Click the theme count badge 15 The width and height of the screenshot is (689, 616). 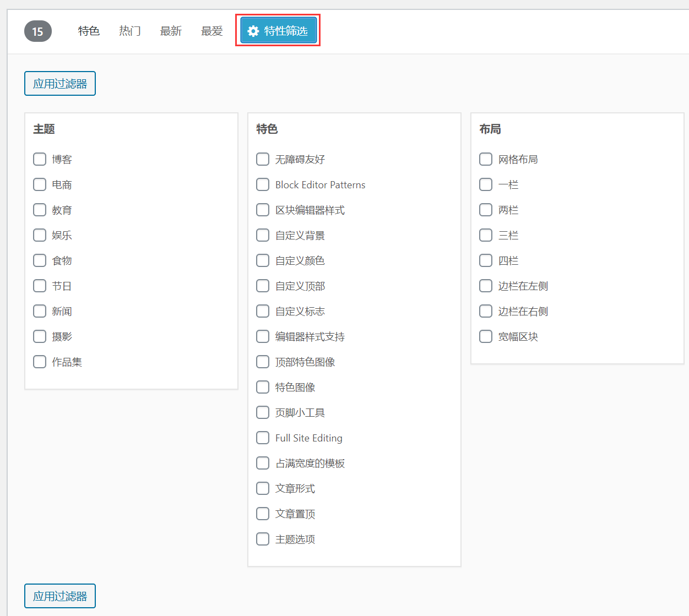[x=37, y=31]
